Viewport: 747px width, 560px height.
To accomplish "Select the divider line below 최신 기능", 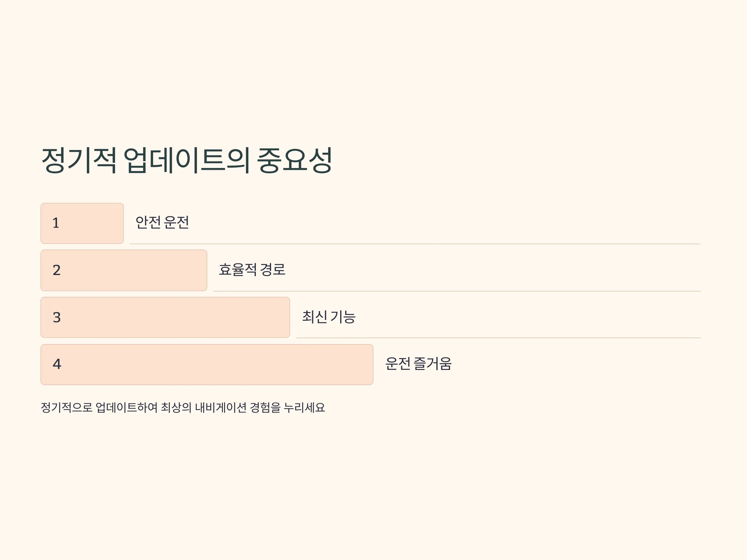I will tap(498, 338).
